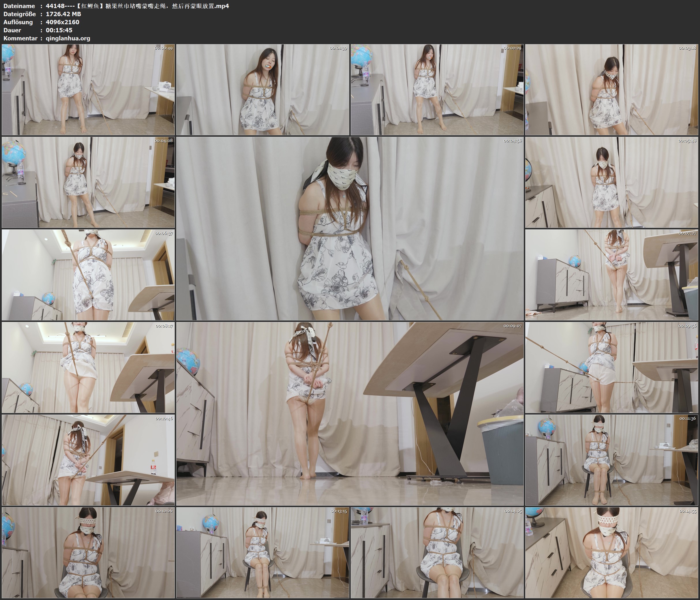The height and width of the screenshot is (600, 700).
Task: Select the frame stamped 00:12:26
Action: point(88,553)
